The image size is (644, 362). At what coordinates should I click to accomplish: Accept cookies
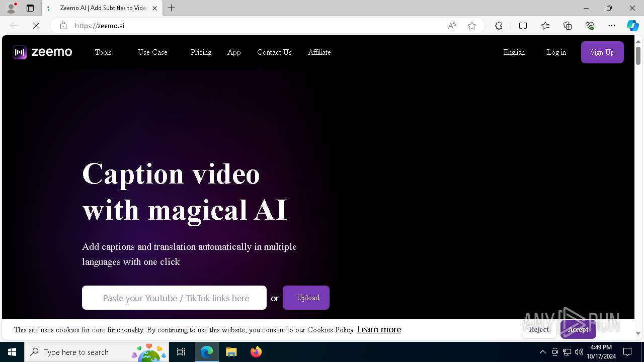click(578, 329)
